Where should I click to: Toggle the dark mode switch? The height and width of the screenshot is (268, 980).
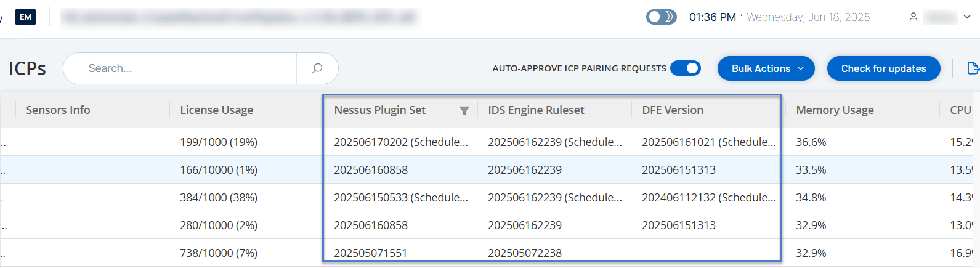tap(661, 17)
